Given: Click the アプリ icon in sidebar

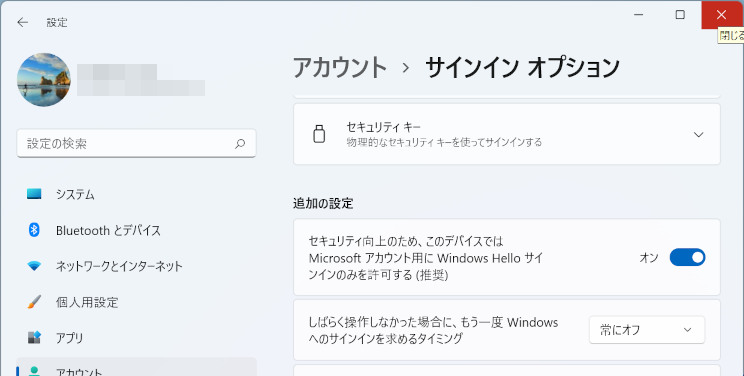Looking at the screenshot, I should pos(34,338).
